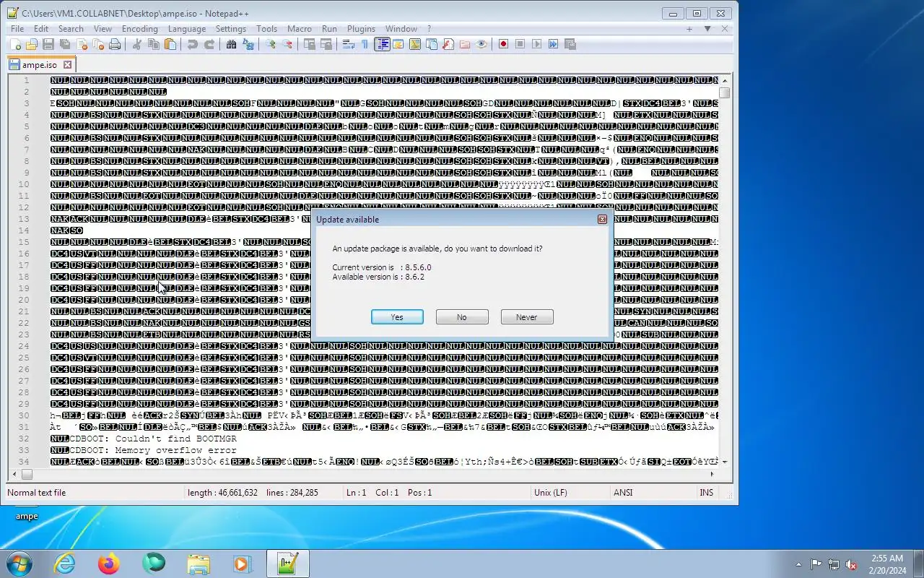Toggle INS insert mode in status bar

tap(706, 493)
